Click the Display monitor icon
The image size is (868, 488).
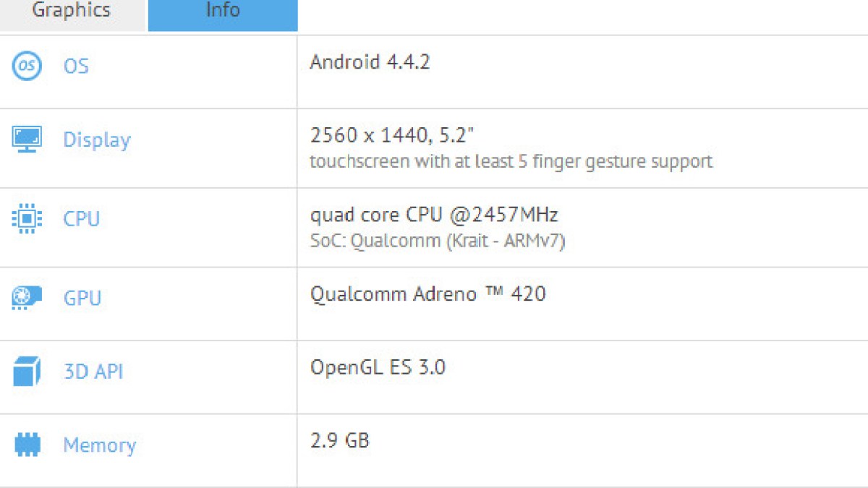[x=27, y=138]
